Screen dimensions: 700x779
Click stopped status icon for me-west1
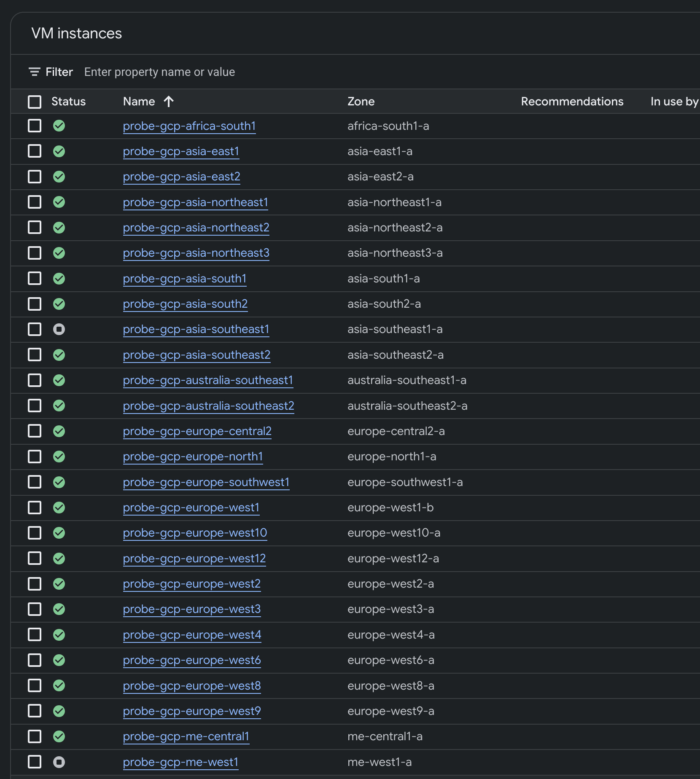pyautogui.click(x=59, y=762)
